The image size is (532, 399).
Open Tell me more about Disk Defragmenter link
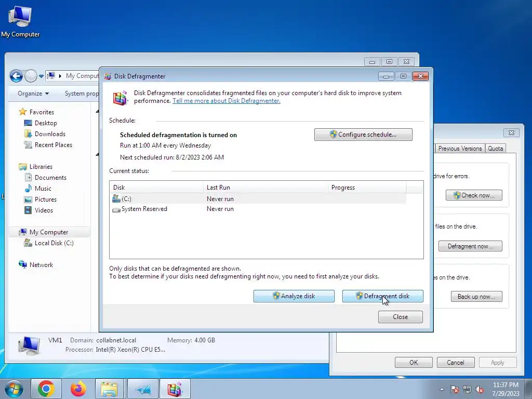227,101
